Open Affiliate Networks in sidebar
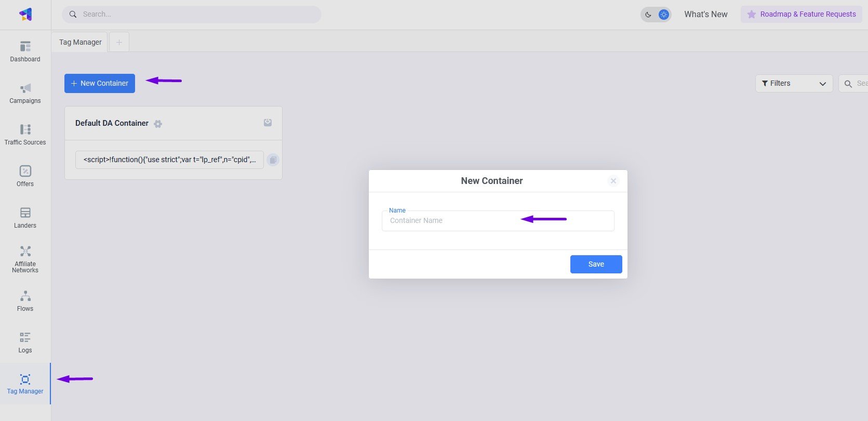 pos(25,260)
